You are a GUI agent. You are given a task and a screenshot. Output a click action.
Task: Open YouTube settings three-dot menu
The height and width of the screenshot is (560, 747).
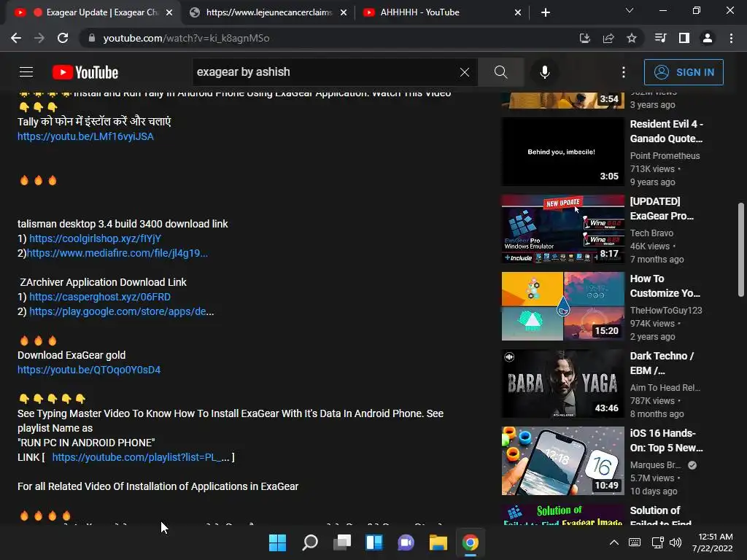[624, 72]
